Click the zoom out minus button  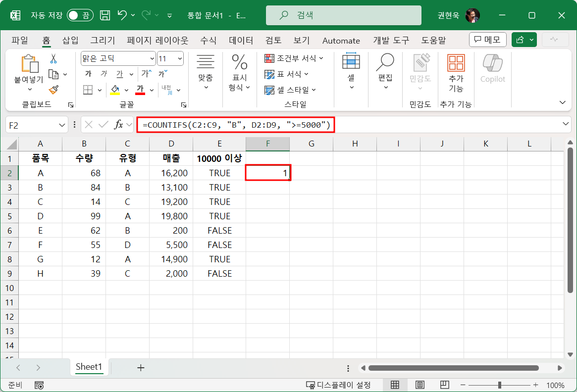pyautogui.click(x=463, y=385)
